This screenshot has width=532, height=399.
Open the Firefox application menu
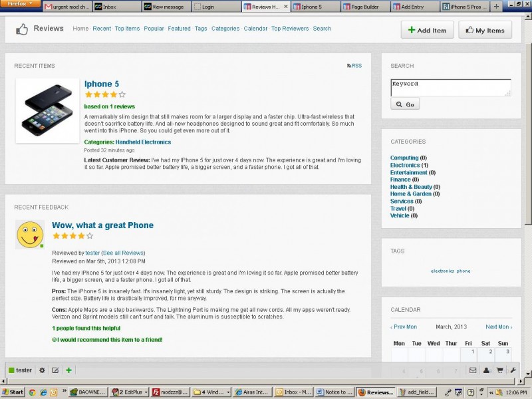point(21,4)
